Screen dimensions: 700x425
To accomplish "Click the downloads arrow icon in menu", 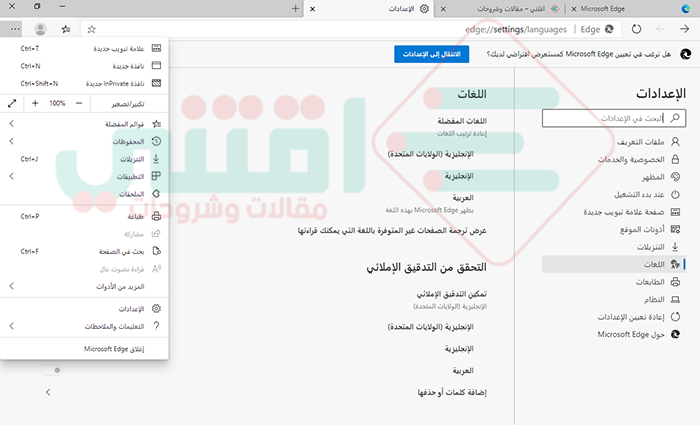I will (x=156, y=159).
